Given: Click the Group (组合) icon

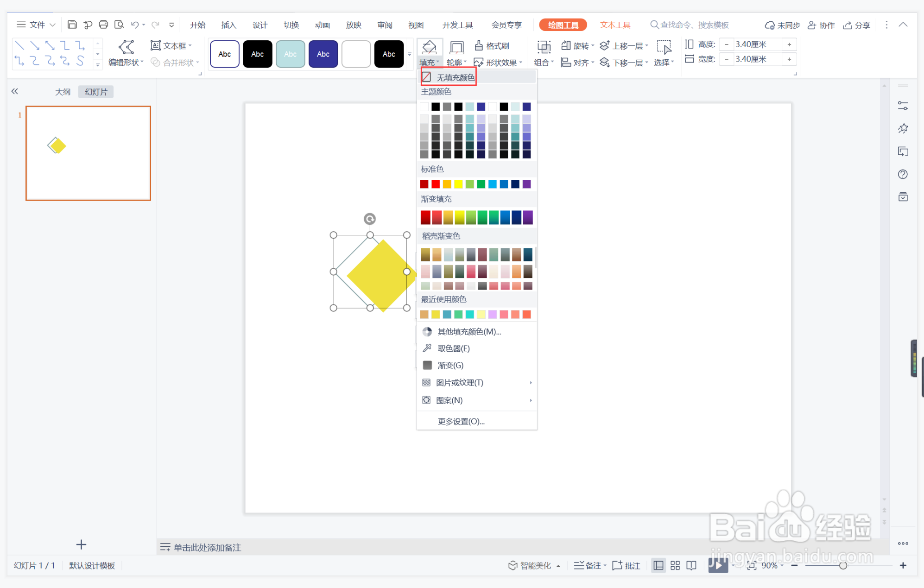Looking at the screenshot, I should (544, 47).
